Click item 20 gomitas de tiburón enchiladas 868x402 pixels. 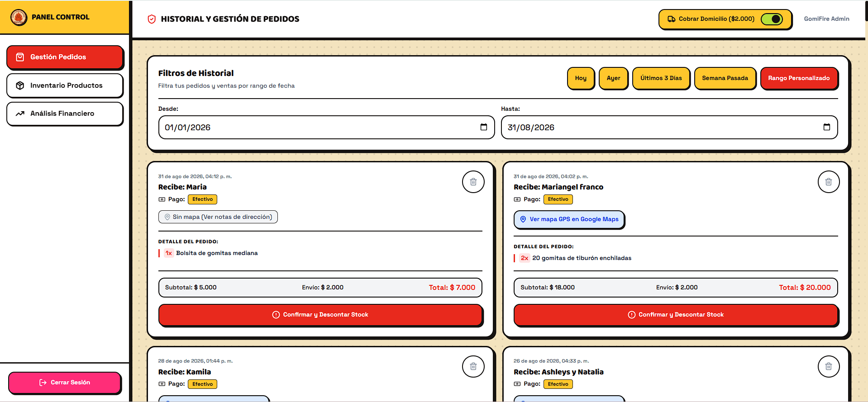pos(582,258)
